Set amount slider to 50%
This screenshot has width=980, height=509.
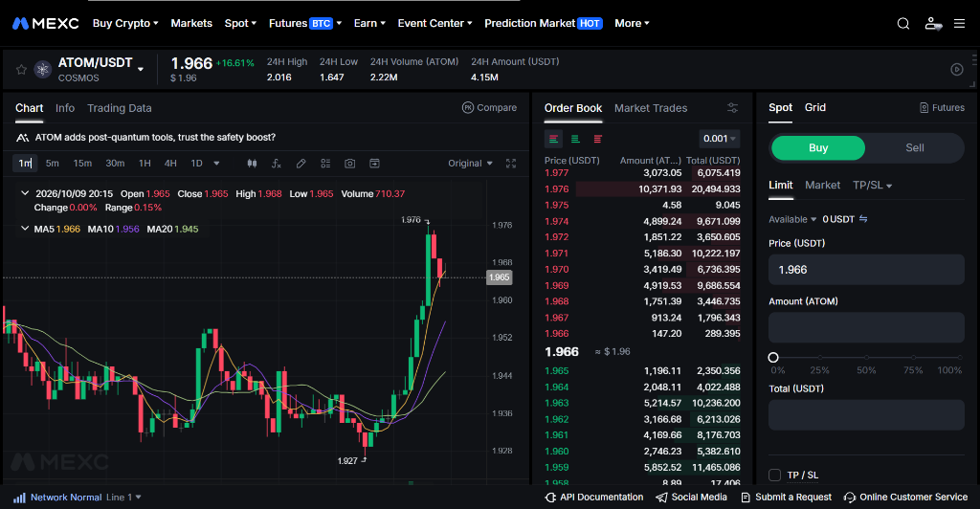pos(866,358)
